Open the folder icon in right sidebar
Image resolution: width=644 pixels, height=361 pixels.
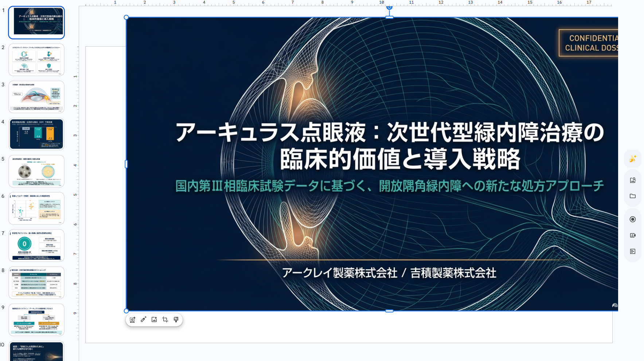point(633,196)
